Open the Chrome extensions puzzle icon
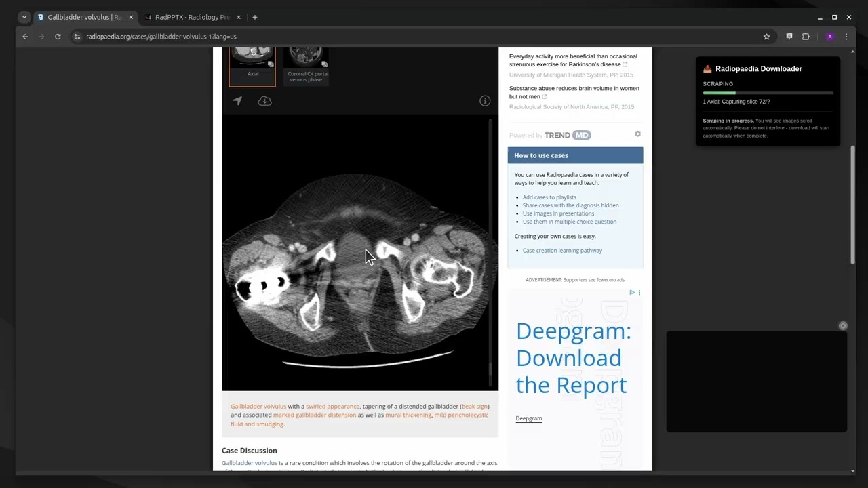 point(806,37)
